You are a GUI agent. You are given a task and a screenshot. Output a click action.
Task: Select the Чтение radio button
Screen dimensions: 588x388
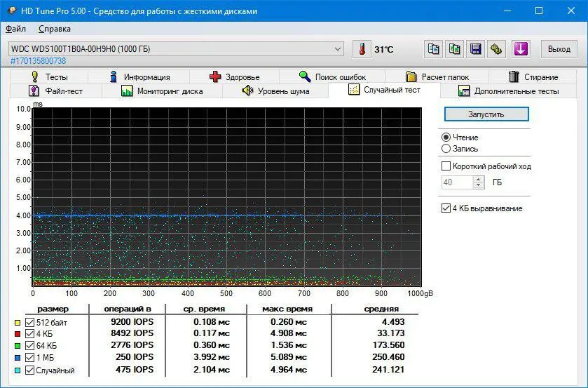[446, 138]
